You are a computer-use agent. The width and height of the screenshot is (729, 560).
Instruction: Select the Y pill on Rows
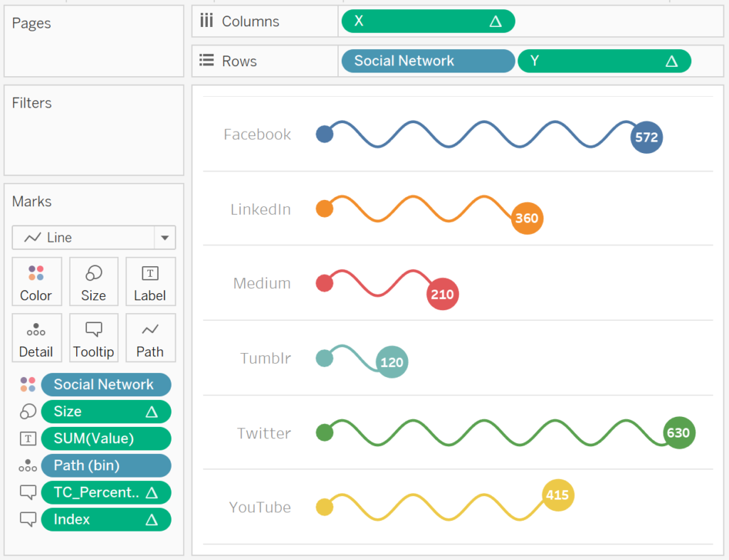click(604, 61)
